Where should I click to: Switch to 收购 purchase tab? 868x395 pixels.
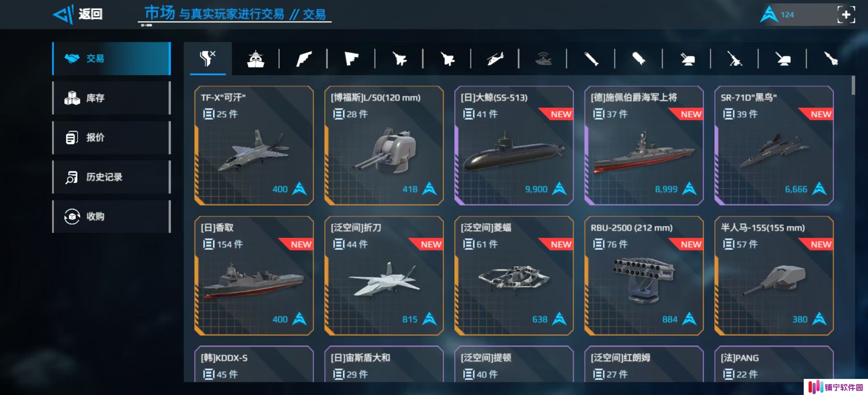pyautogui.click(x=112, y=216)
